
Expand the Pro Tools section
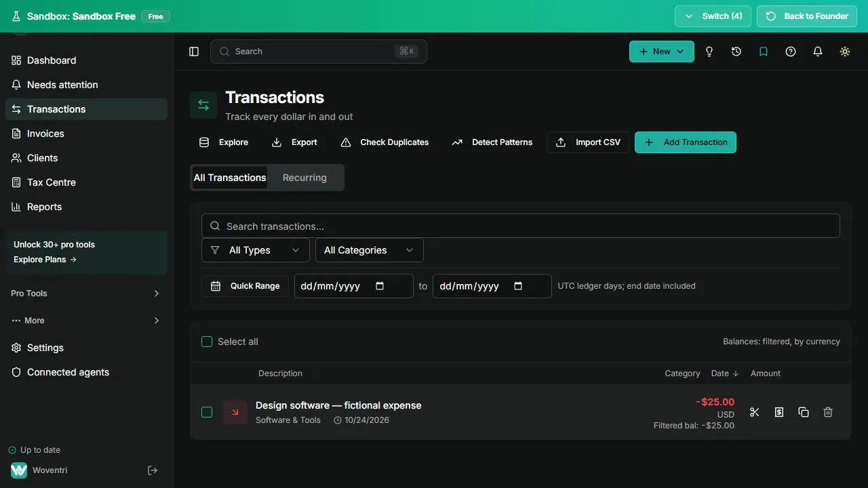tap(86, 293)
